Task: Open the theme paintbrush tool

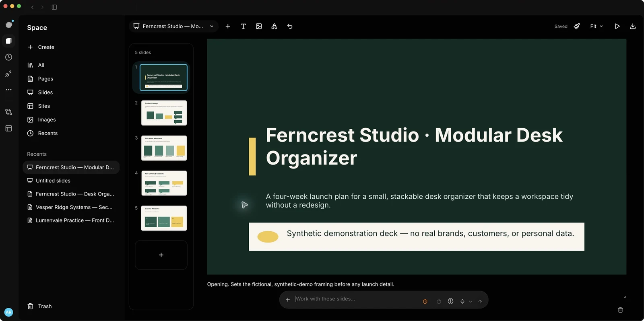Action: point(577,26)
